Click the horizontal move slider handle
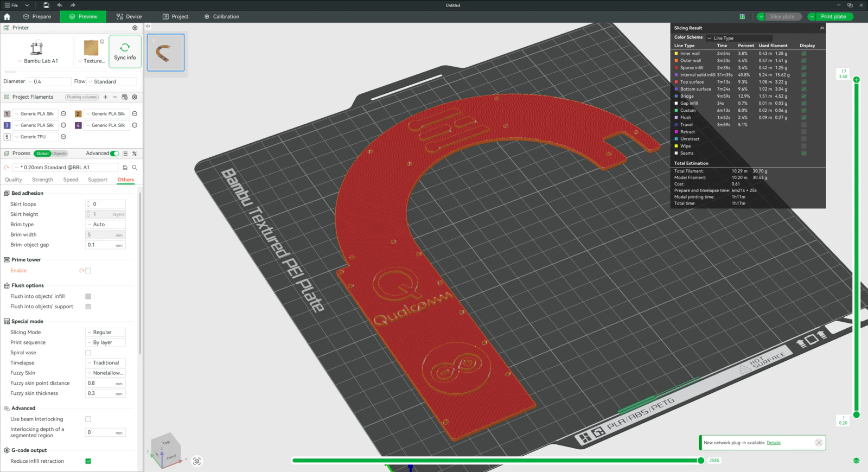 coord(701,461)
